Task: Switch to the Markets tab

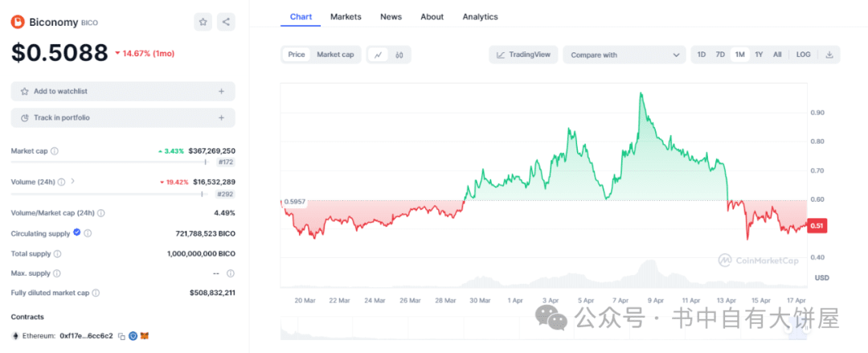Action: tap(346, 17)
